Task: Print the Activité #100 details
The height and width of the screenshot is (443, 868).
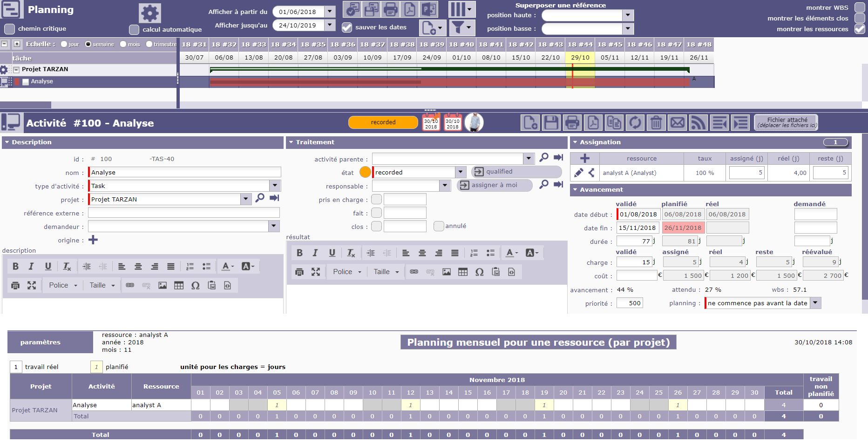Action: (572, 123)
